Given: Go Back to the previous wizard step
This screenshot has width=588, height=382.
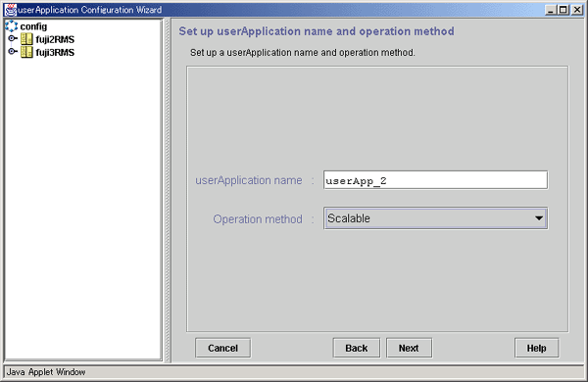Looking at the screenshot, I should [357, 348].
